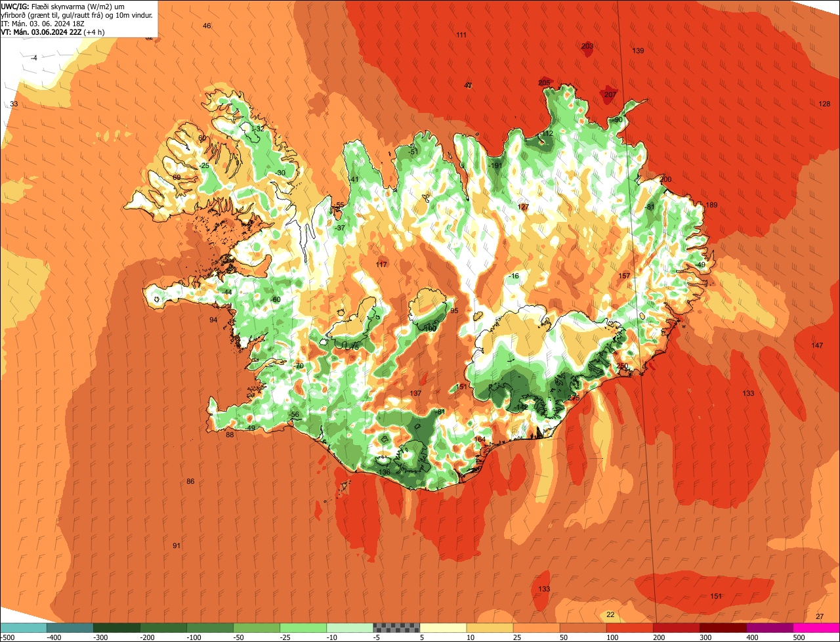Pick the dark maroon swatch between 300 and 400
The width and height of the screenshot is (840, 642).
click(723, 628)
